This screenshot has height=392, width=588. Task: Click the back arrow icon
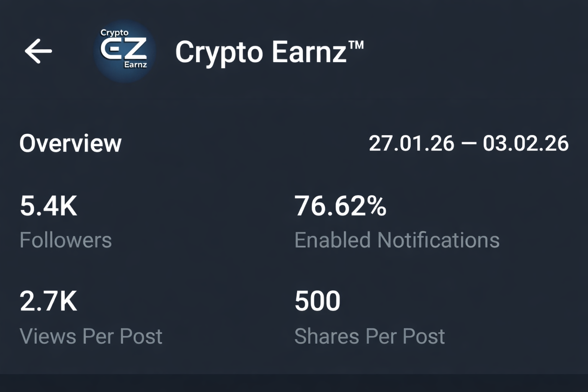(39, 51)
